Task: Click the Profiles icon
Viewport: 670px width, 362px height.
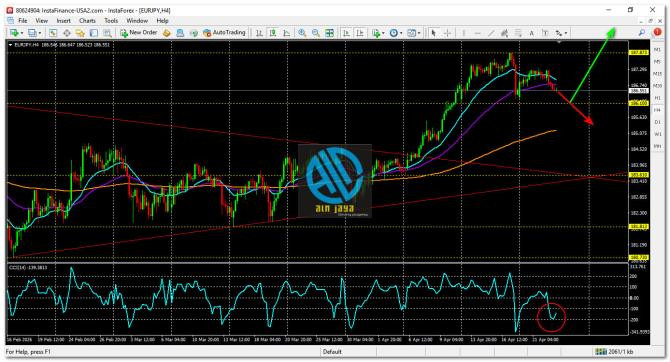Action: pyautogui.click(x=32, y=33)
